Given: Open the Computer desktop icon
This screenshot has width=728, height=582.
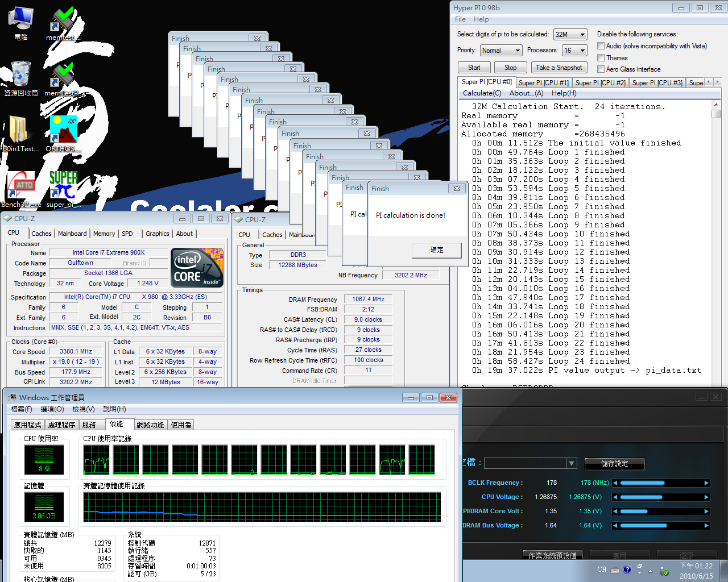Looking at the screenshot, I should point(21,23).
